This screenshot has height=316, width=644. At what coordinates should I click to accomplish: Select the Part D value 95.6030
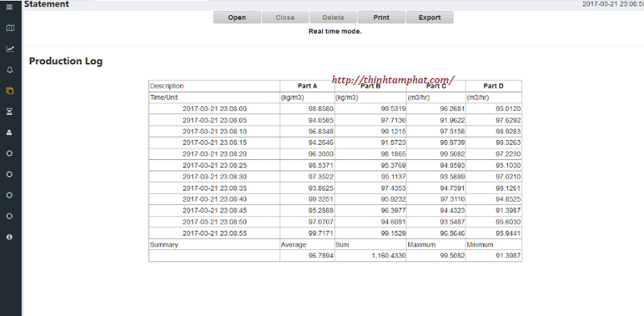pos(508,222)
